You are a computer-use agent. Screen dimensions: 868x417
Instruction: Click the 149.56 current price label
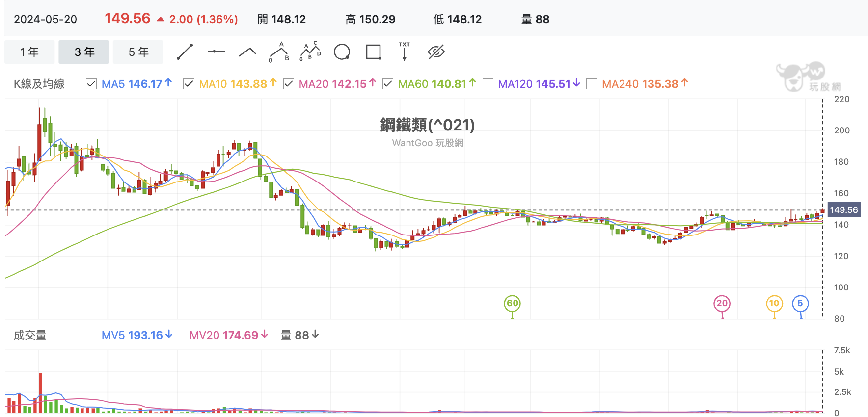pos(843,210)
